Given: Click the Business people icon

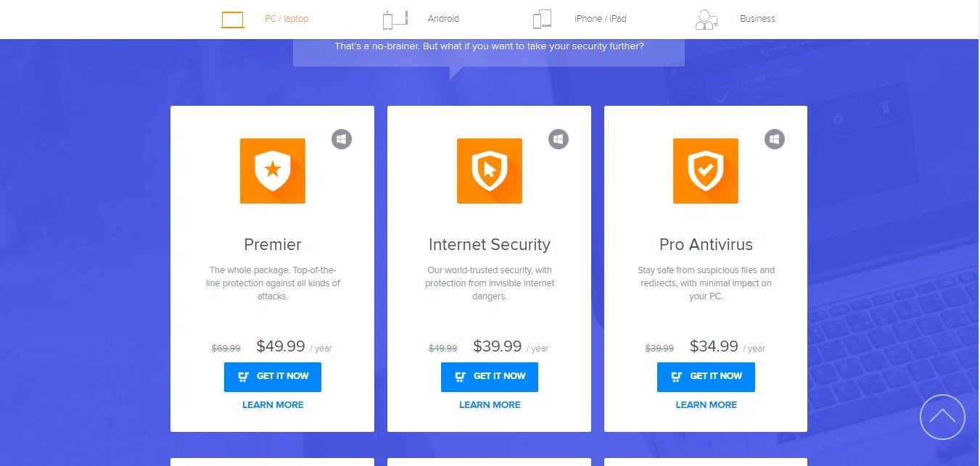Looking at the screenshot, I should [x=706, y=20].
